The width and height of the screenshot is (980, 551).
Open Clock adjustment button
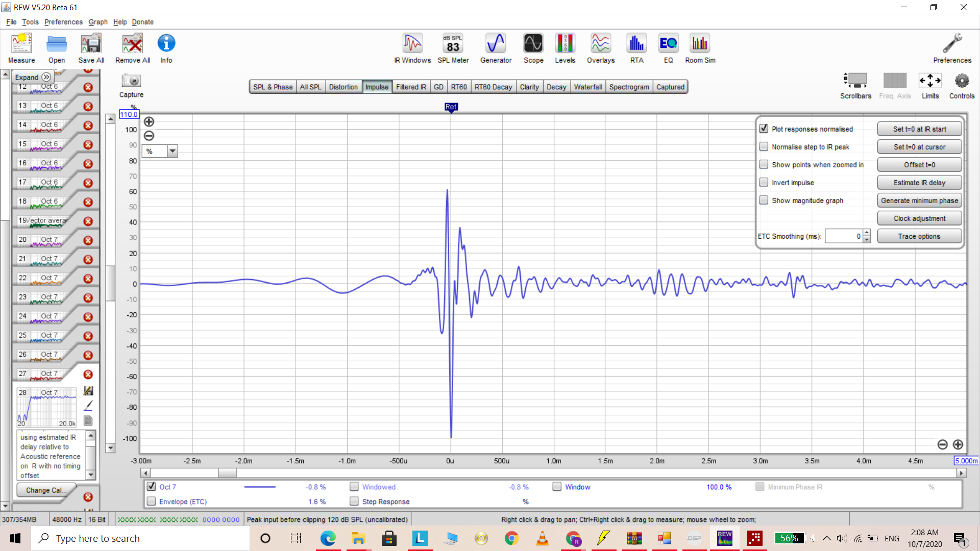919,218
